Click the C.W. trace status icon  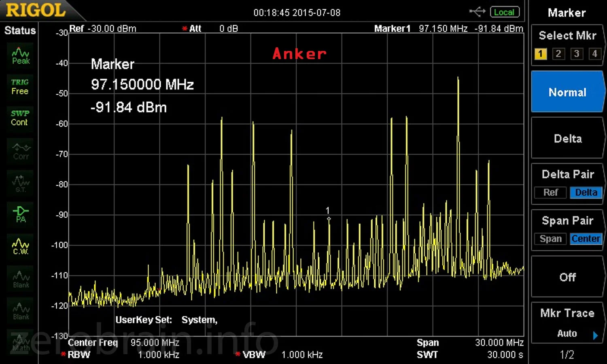point(21,246)
